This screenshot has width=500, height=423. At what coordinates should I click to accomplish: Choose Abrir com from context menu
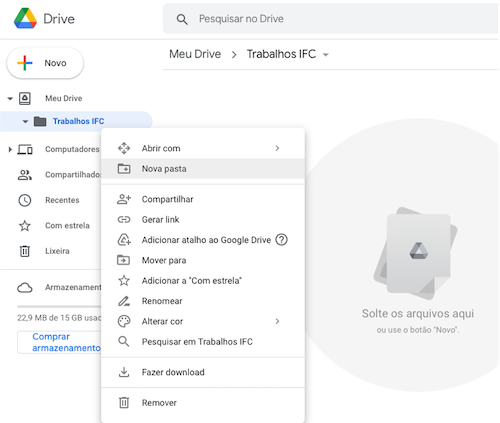tap(203, 148)
